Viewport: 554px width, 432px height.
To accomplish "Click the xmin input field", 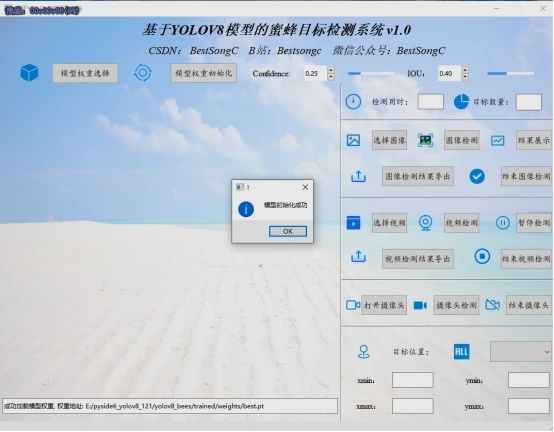I will tap(413, 380).
